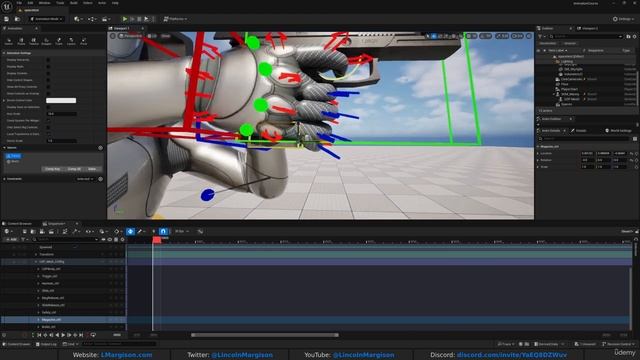The image size is (640, 360).
Task: Collapse the Animation Settings section
Action: (x=4, y=53)
